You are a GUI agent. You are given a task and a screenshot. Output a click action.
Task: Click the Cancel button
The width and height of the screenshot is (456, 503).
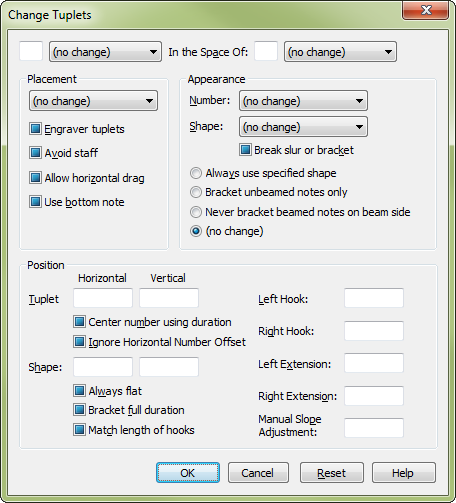(258, 473)
